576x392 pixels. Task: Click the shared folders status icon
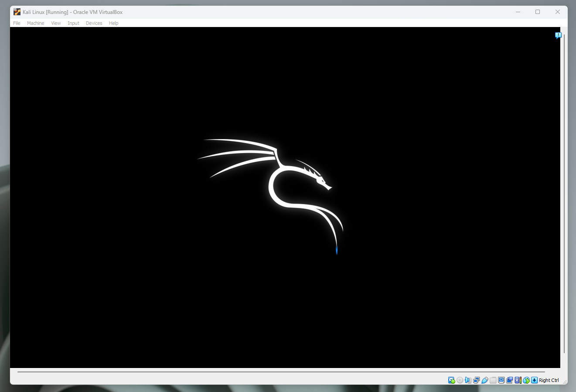click(493, 380)
